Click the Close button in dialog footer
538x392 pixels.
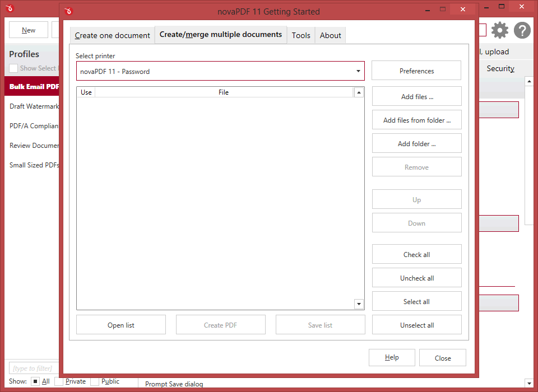443,358
